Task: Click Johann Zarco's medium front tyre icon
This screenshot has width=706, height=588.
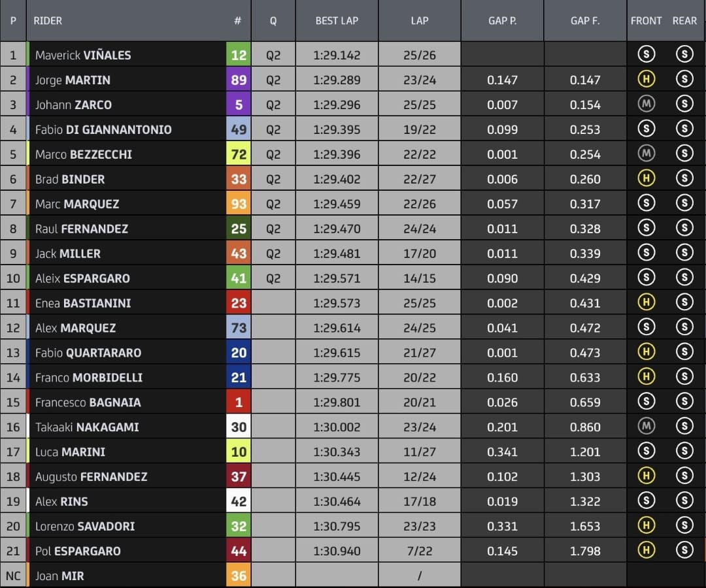Action: coord(646,105)
